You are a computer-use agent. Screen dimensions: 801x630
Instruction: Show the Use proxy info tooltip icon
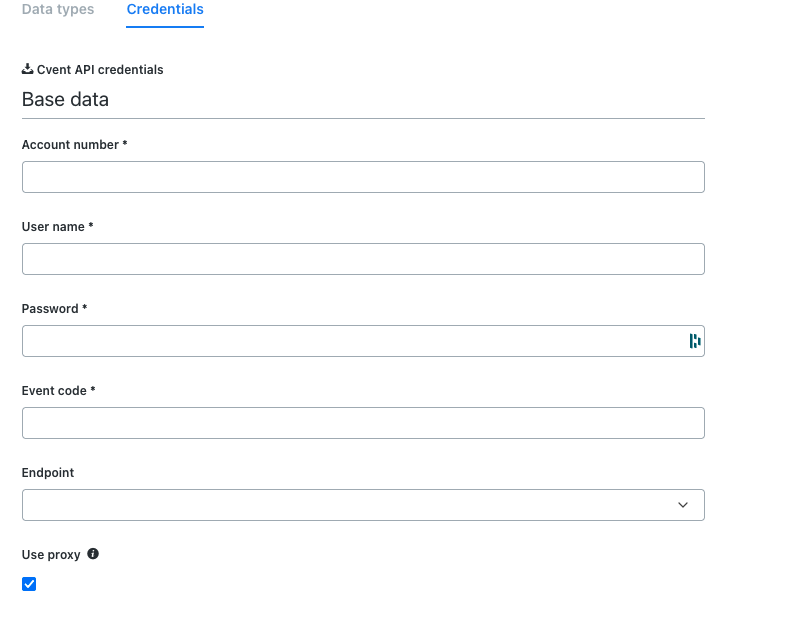pyautogui.click(x=93, y=554)
